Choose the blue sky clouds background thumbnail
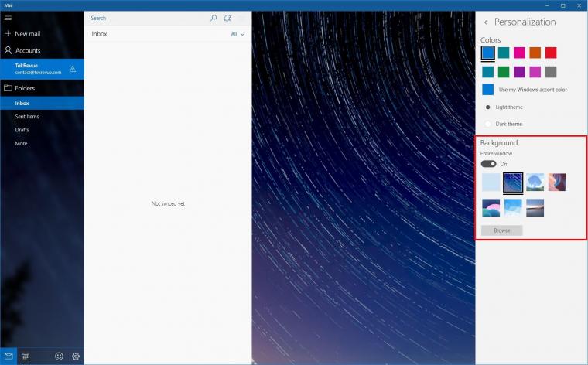This screenshot has width=588, height=365. click(x=513, y=207)
